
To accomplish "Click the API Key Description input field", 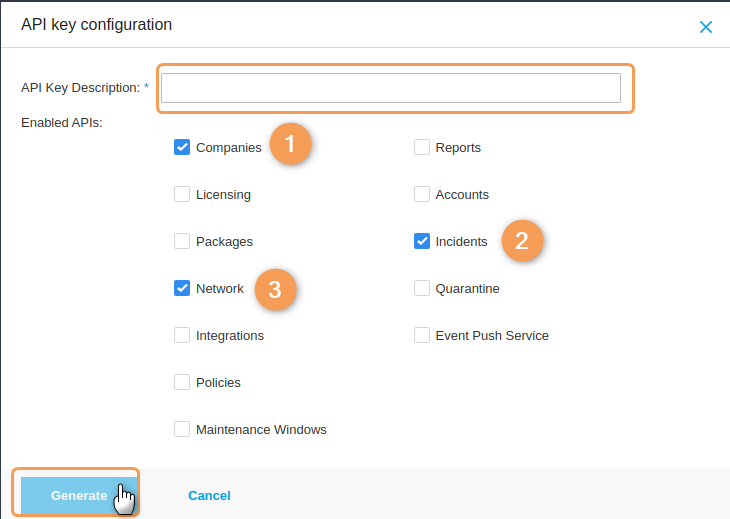I will coord(390,88).
